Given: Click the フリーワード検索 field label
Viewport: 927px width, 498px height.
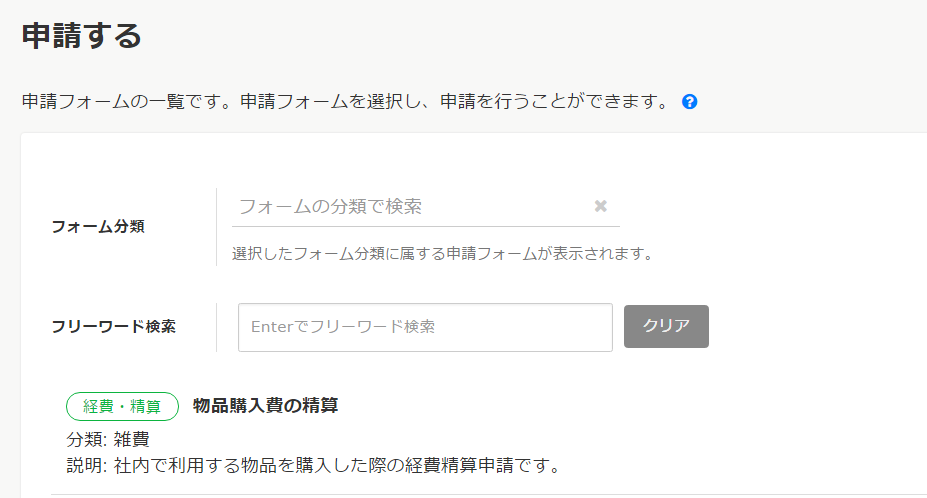Looking at the screenshot, I should coord(113,327).
